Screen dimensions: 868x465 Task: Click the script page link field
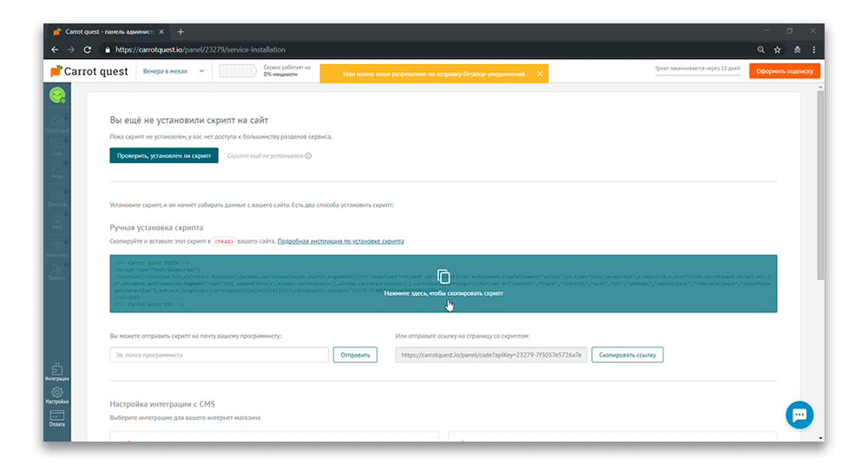click(491, 355)
